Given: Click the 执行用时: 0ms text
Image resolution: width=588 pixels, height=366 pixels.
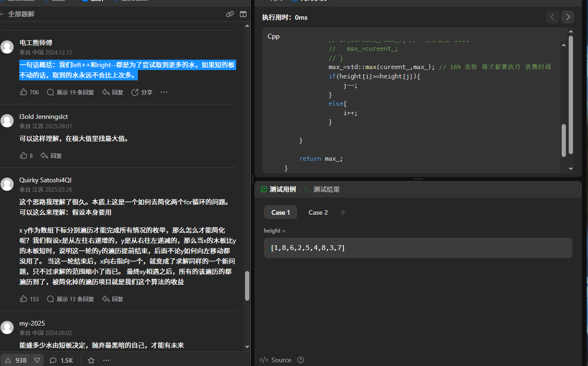Looking at the screenshot, I should click(285, 17).
